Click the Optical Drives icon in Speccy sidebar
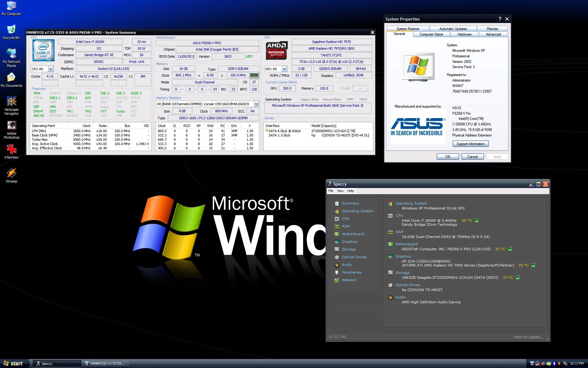The height and width of the screenshot is (368, 588). click(x=337, y=257)
